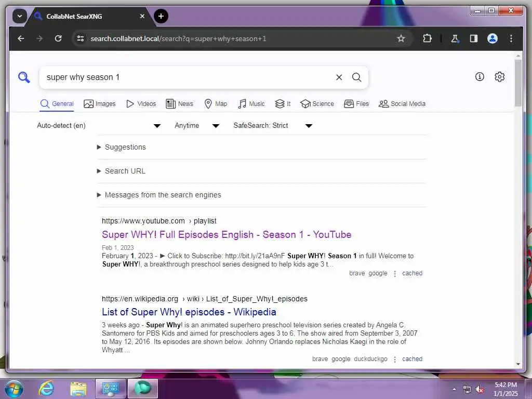Screen dimensions: 532x399
Task: Close the CollabNet SearXNG tab
Action: (142, 16)
